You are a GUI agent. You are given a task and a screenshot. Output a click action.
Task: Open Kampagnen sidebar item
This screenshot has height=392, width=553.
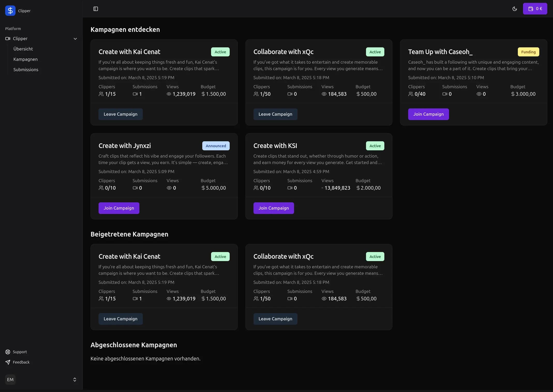pos(25,59)
